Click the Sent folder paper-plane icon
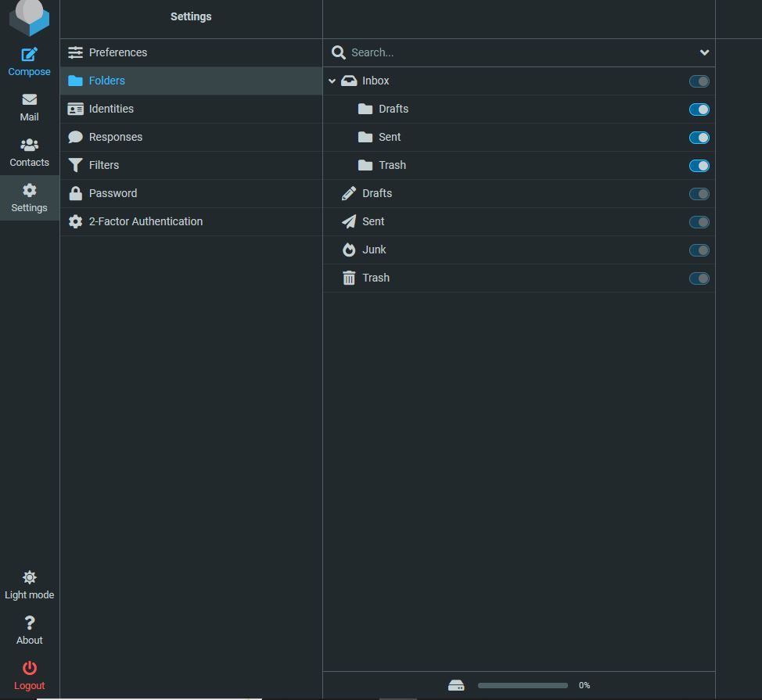 [349, 221]
